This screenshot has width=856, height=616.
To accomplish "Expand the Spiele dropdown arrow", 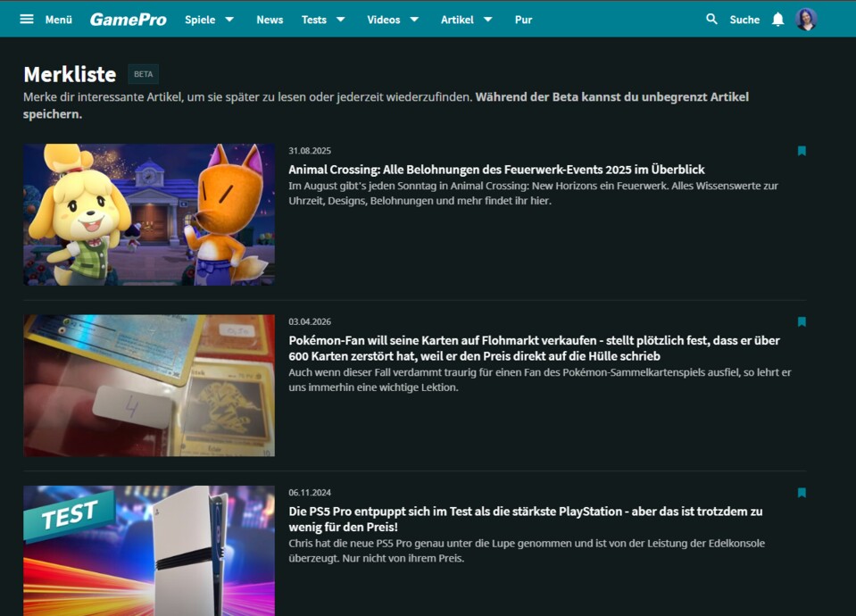I will [x=229, y=20].
